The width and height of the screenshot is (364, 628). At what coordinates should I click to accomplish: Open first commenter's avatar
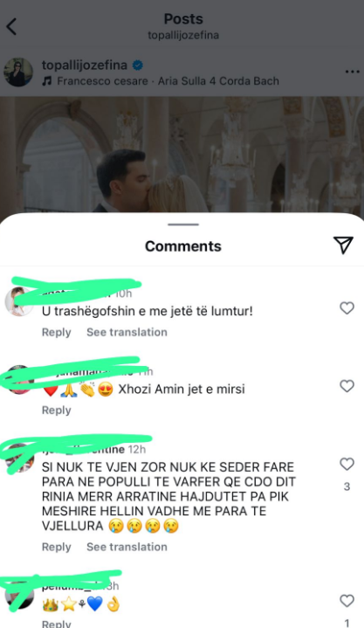tap(18, 301)
